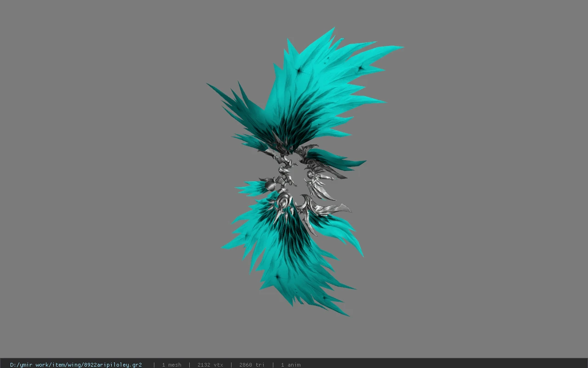Click the "2860 tri" triangle count

[x=252, y=365]
